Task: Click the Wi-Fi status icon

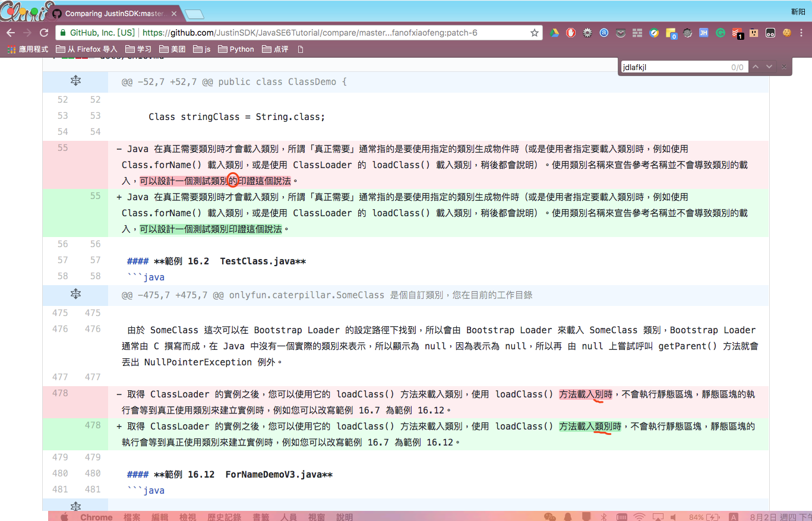Action: [x=639, y=517]
